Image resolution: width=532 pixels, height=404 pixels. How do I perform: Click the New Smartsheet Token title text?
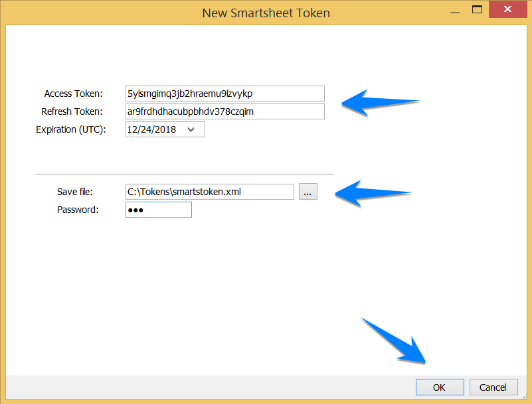[x=266, y=13]
